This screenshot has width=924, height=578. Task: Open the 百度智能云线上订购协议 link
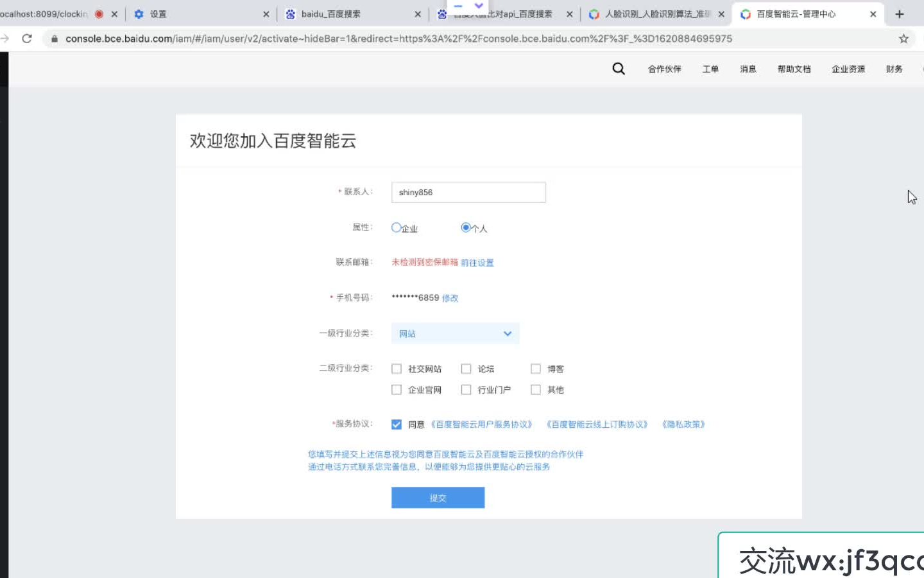coord(597,425)
